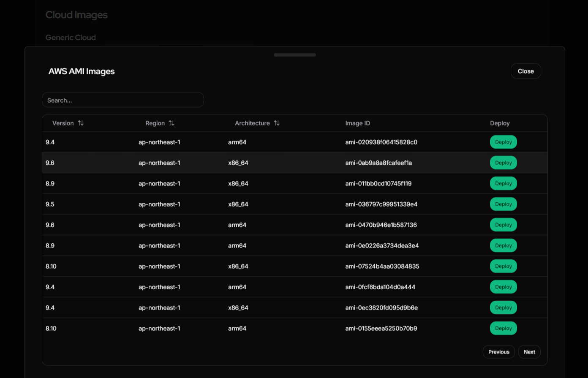Click the Region sort arrows icon

tap(171, 123)
